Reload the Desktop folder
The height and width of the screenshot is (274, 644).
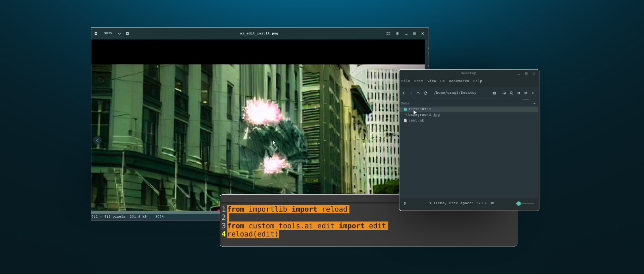(x=426, y=93)
